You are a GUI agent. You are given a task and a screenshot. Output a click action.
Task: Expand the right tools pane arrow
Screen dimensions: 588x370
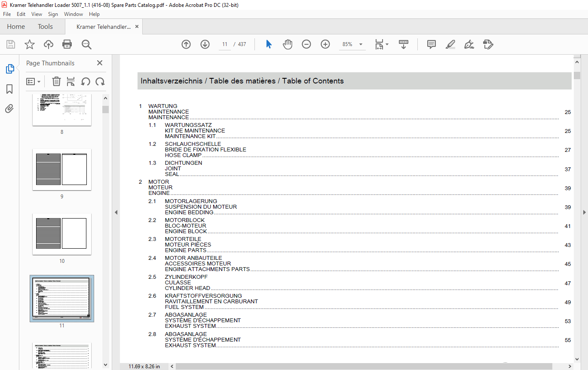tap(584, 212)
